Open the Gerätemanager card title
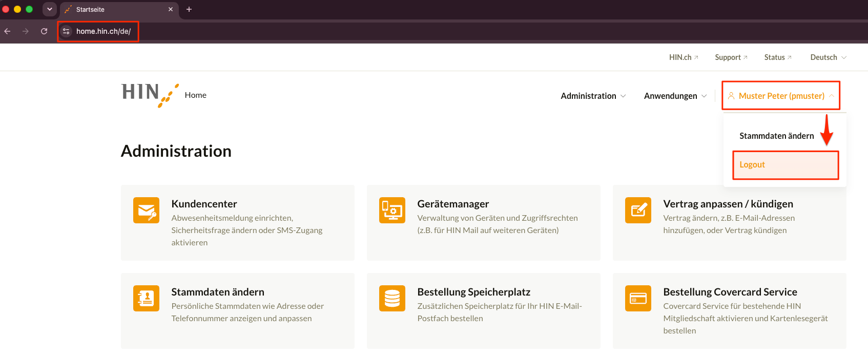This screenshot has height=357, width=868. pos(453,204)
